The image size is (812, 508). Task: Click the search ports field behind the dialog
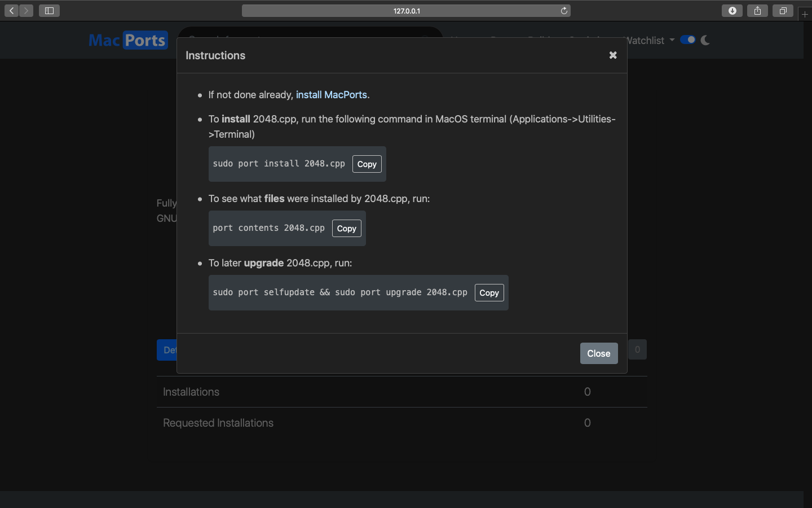pos(310,32)
